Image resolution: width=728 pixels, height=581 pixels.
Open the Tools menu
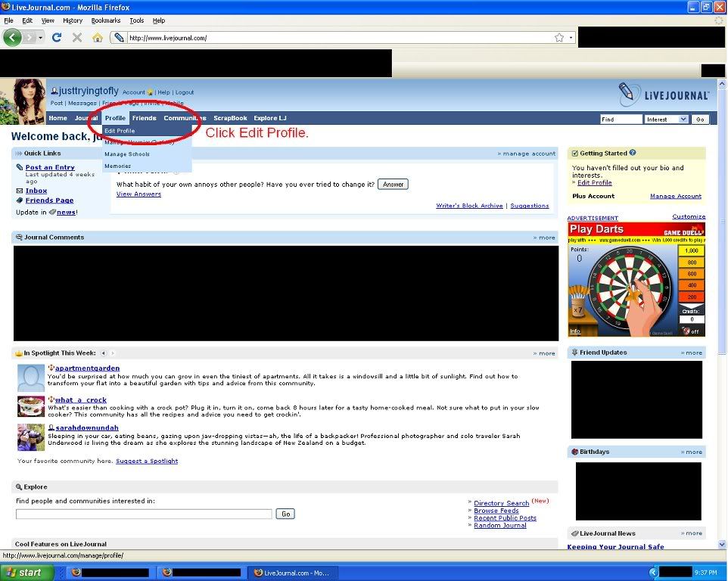tap(136, 20)
